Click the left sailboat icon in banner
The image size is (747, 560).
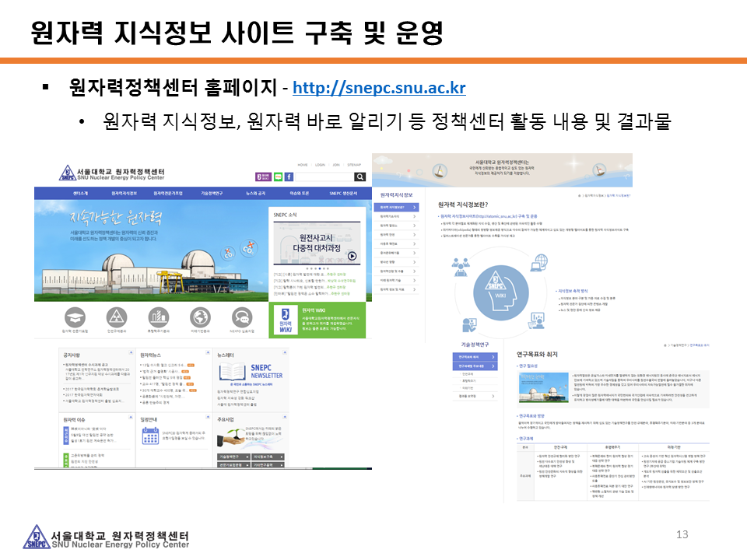pos(440,171)
